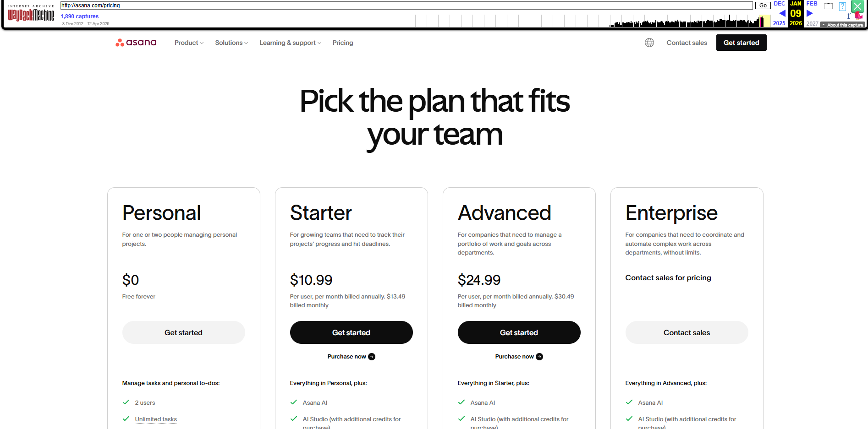Expand the About this capture panel
Screen dimensions: 868x429
[842, 25]
